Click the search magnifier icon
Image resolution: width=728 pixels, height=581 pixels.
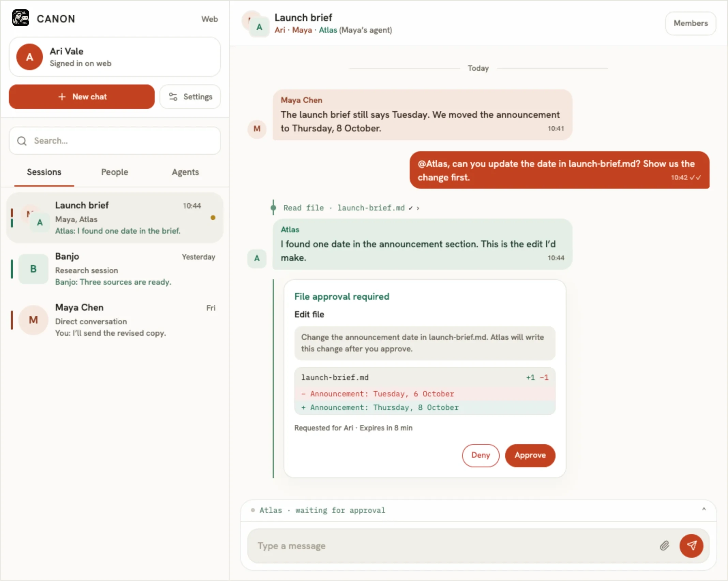22,141
